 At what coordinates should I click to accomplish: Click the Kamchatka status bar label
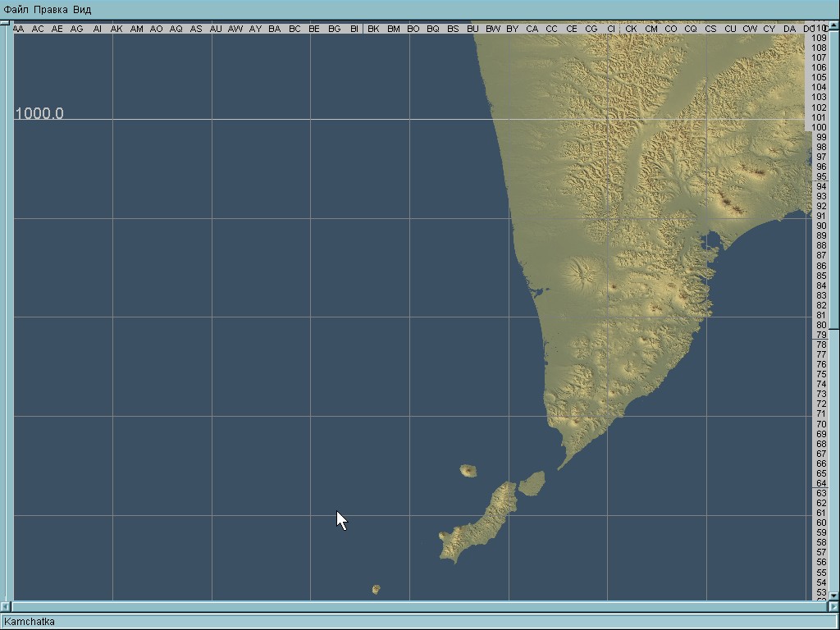point(30,622)
